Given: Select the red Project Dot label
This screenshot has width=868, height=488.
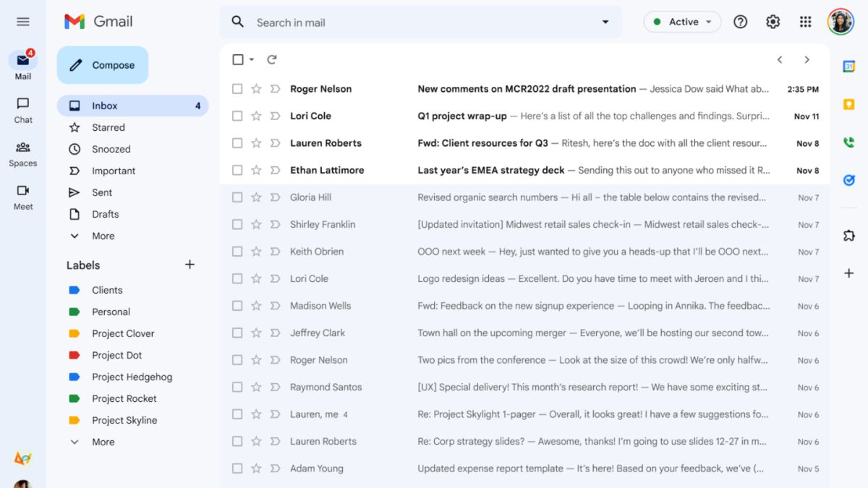Looking at the screenshot, I should point(116,355).
